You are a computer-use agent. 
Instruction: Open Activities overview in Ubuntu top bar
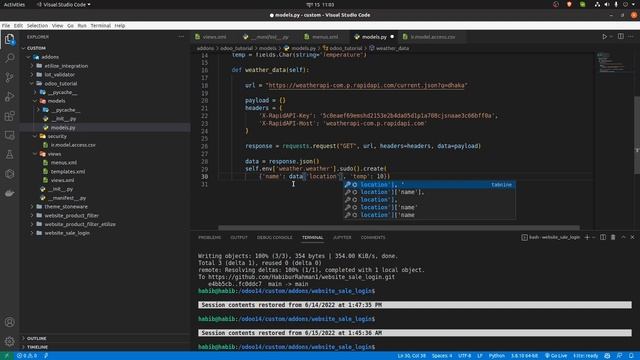(14, 4)
